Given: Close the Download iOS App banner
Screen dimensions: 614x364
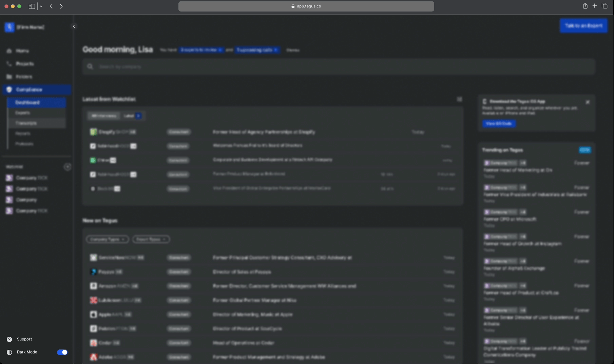Looking at the screenshot, I should (588, 102).
